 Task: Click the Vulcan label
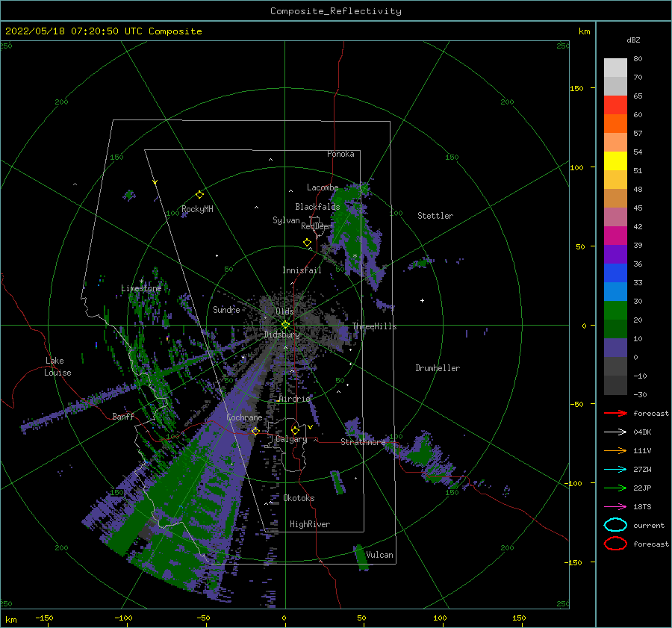[x=379, y=555]
